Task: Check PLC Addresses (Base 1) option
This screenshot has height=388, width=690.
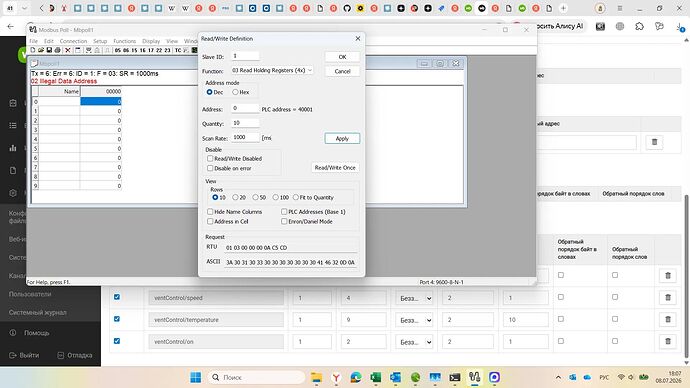Action: click(x=284, y=212)
